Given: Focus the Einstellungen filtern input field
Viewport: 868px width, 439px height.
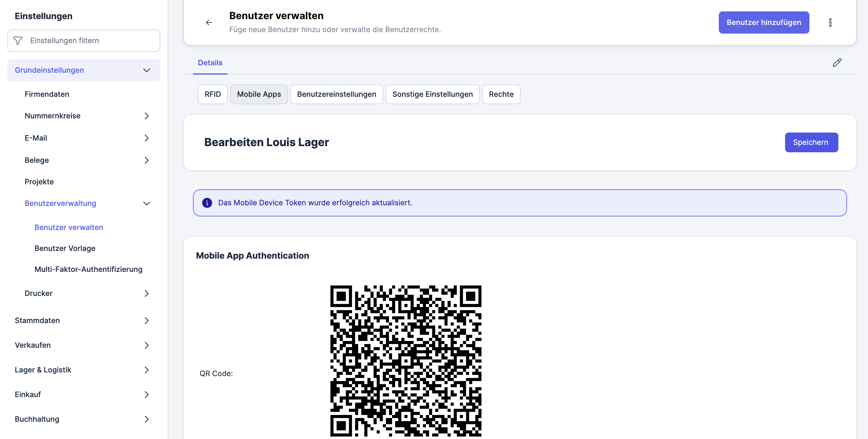Looking at the screenshot, I should click(91, 41).
